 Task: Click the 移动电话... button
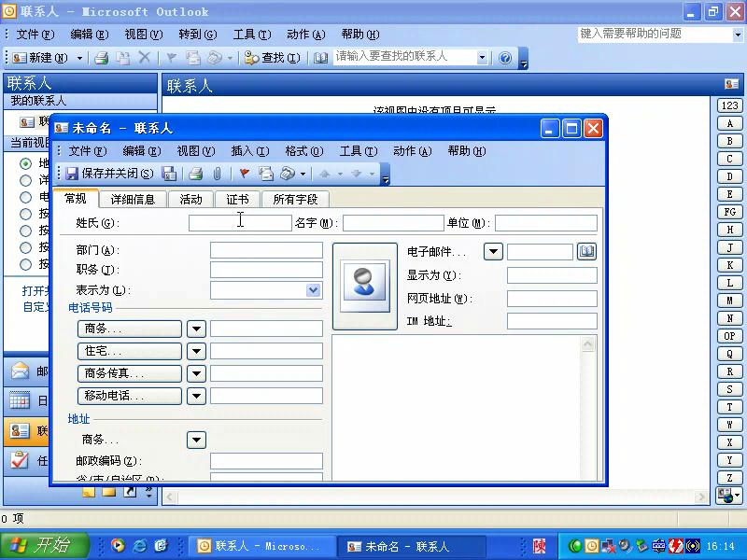[129, 396]
